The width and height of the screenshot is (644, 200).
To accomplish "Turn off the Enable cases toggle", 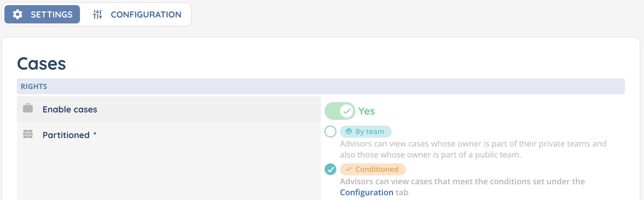I will tap(340, 111).
